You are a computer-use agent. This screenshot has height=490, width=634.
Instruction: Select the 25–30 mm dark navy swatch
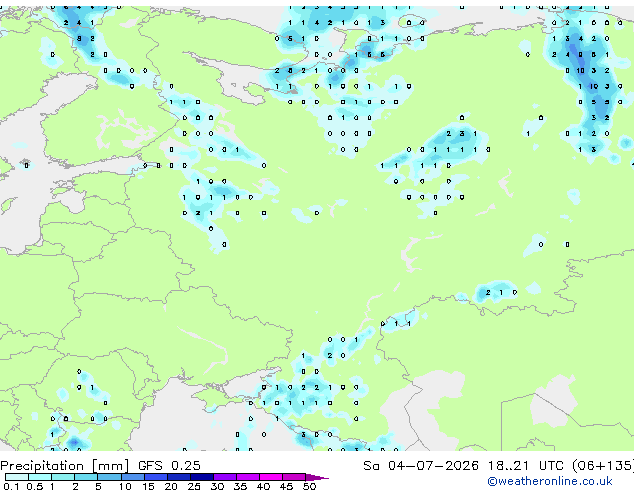tap(202, 477)
